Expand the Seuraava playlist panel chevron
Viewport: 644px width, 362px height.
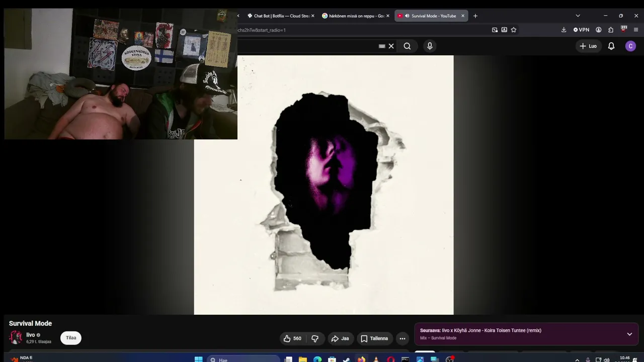(629, 334)
